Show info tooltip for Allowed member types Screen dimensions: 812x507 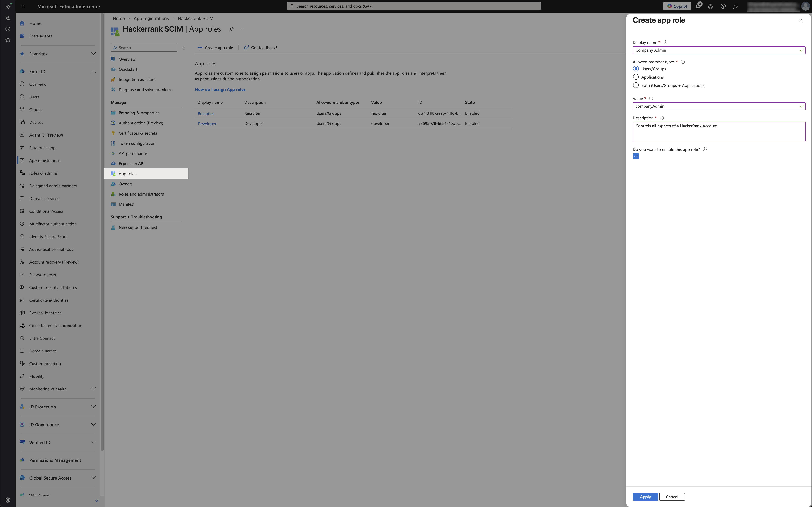coord(683,62)
